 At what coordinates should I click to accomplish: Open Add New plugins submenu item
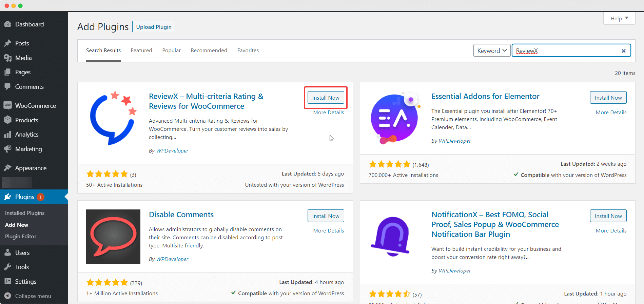point(17,225)
